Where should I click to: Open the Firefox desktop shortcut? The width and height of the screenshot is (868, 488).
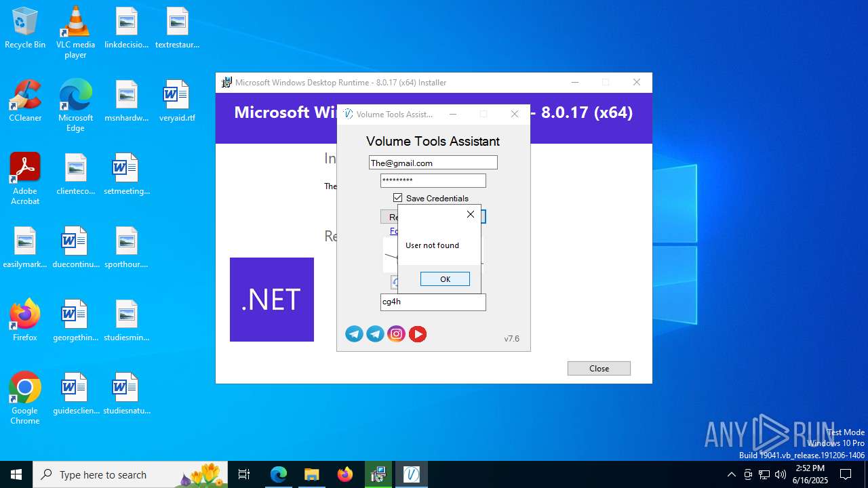click(x=25, y=321)
